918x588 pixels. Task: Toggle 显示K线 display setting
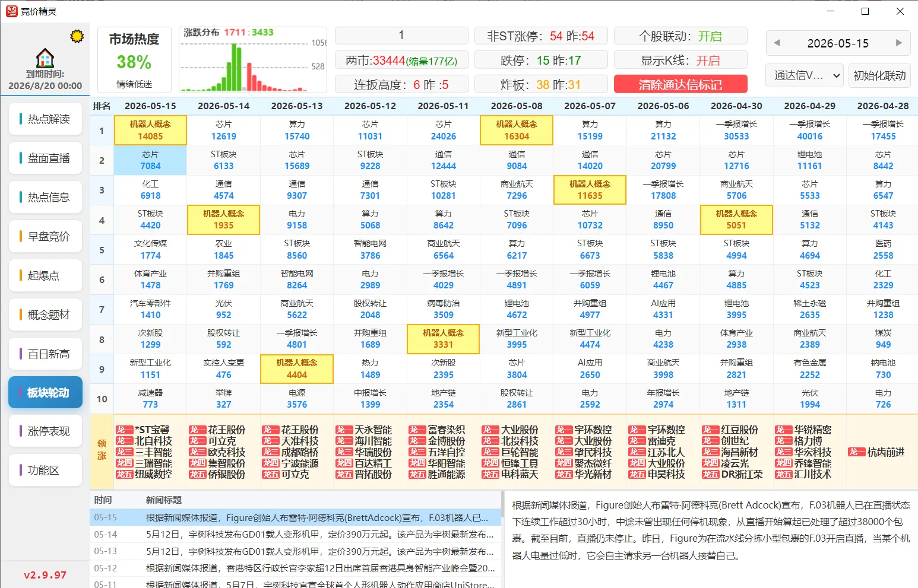[x=680, y=61]
